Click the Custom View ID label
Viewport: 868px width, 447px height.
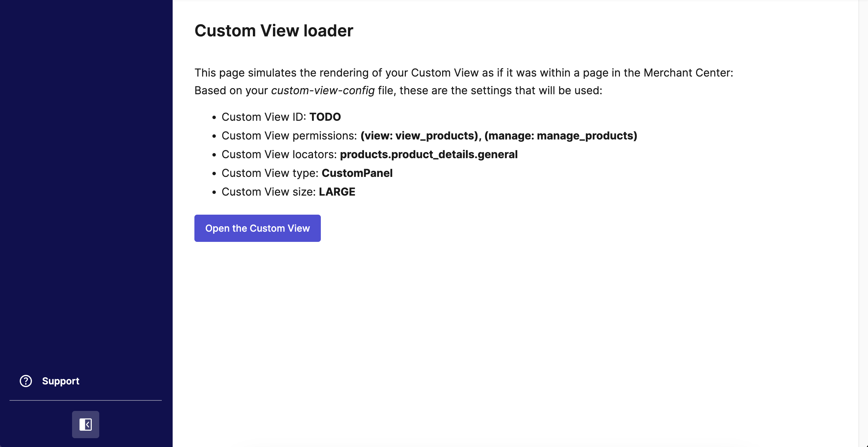264,117
